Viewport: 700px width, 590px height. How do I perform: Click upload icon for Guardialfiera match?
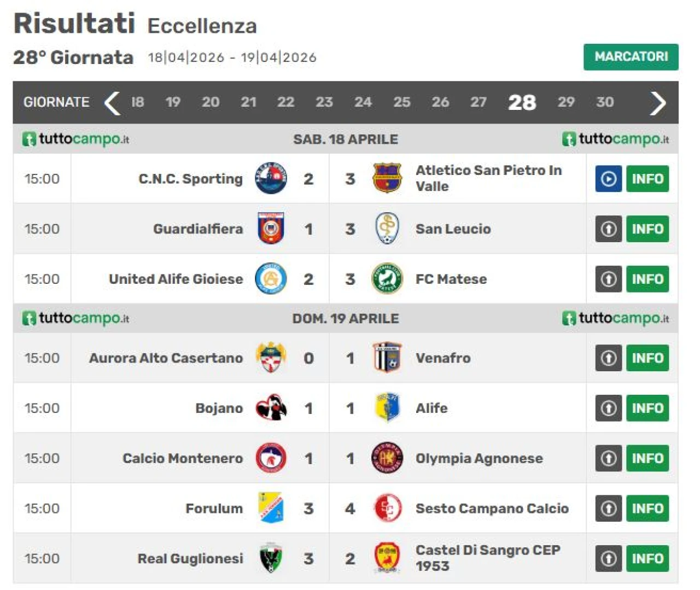(x=608, y=229)
